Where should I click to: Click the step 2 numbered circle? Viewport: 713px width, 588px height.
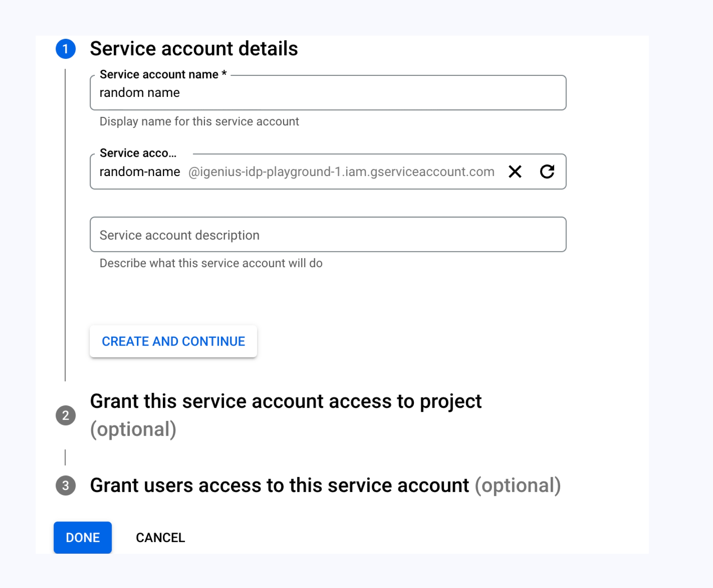pos(66,415)
